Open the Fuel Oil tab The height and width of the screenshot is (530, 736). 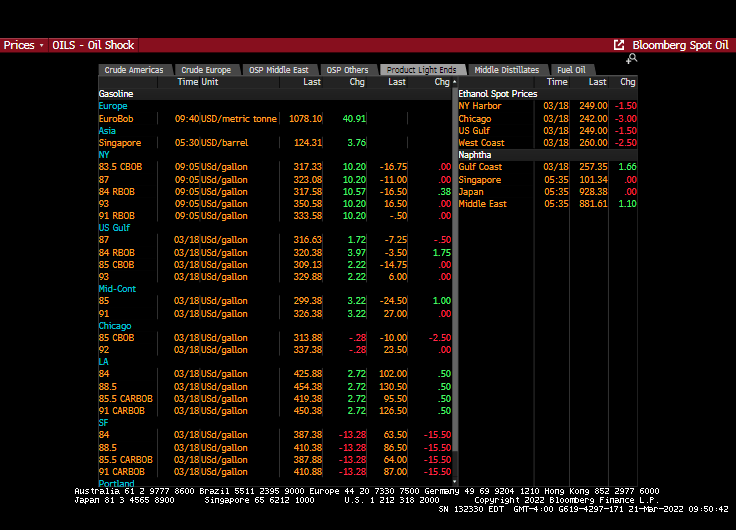point(572,70)
